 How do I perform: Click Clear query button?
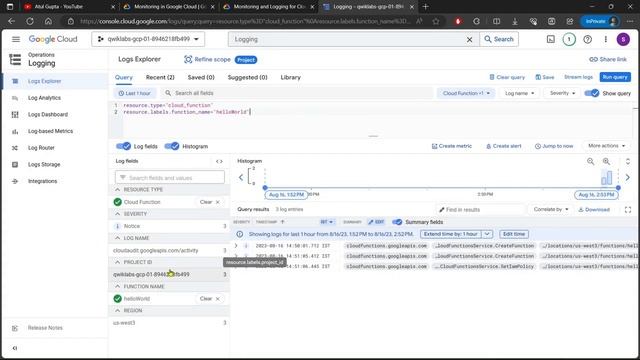click(x=507, y=77)
